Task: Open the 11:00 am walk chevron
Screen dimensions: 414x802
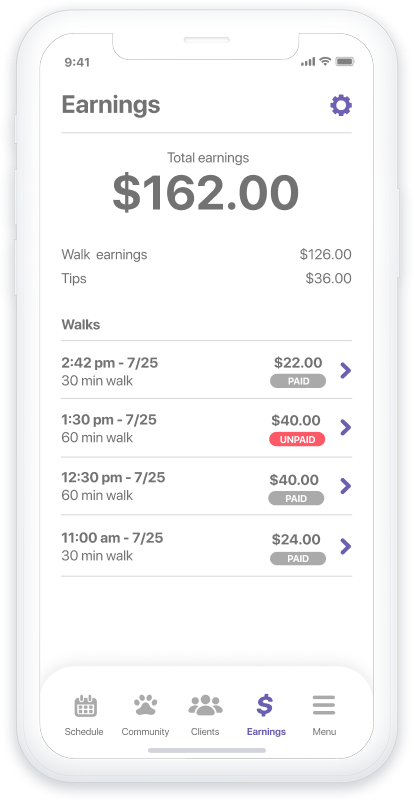Action: pos(346,546)
